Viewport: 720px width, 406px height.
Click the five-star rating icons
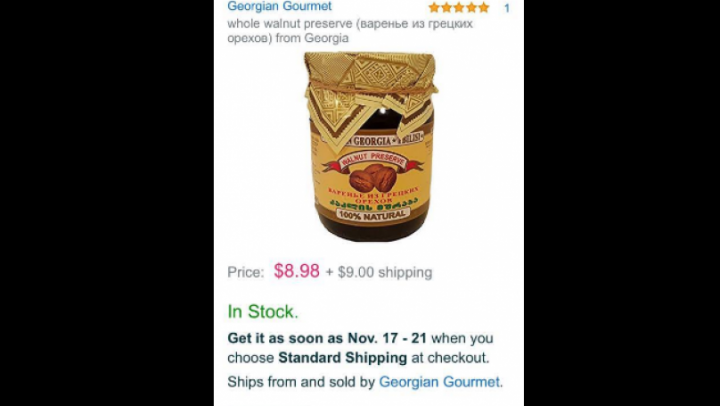[459, 7]
